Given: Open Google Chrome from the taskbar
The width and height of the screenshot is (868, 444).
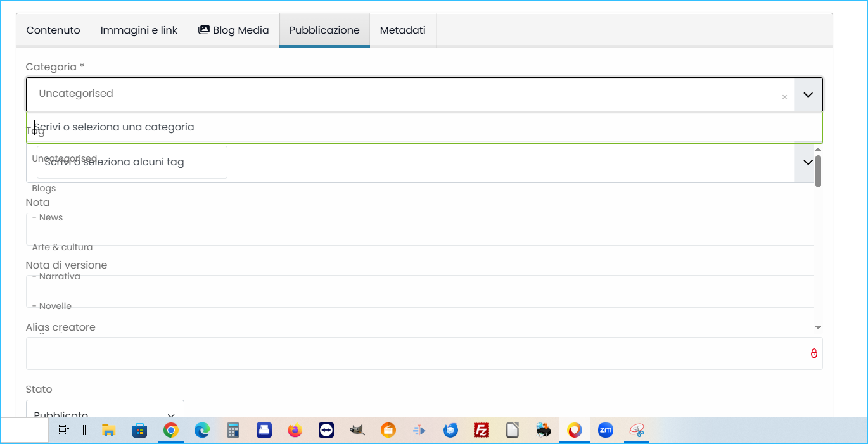Looking at the screenshot, I should pos(170,431).
